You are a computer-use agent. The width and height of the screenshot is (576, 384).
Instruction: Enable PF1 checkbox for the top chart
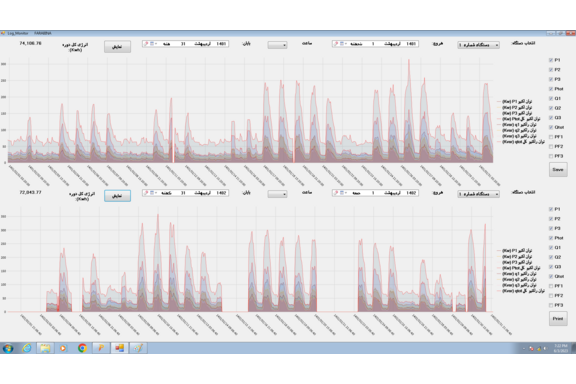coord(551,137)
